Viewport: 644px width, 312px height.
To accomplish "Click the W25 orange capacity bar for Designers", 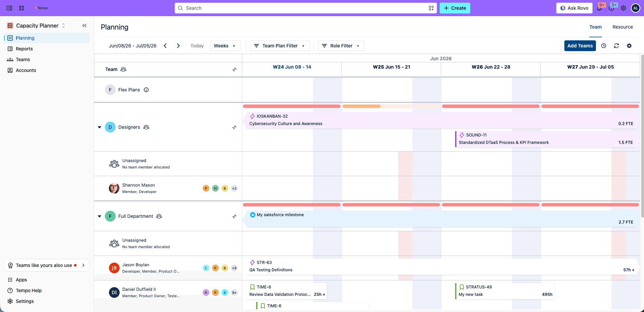I will (361, 106).
